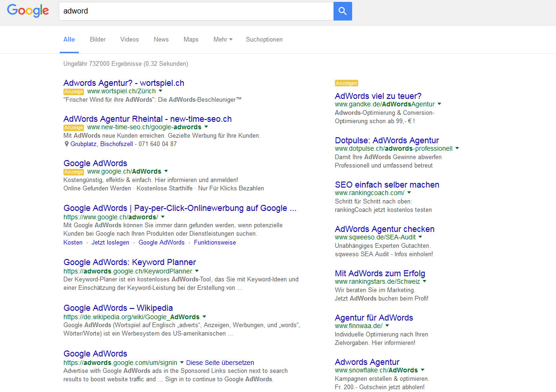Click the green URL www.rankingcoach.com/
The image size is (556, 392).
(x=369, y=193)
